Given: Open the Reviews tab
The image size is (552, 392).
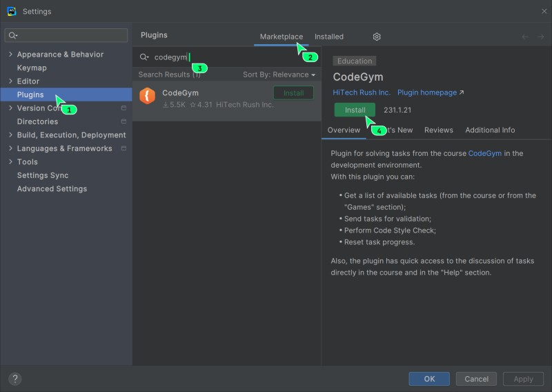Looking at the screenshot, I should [438, 130].
